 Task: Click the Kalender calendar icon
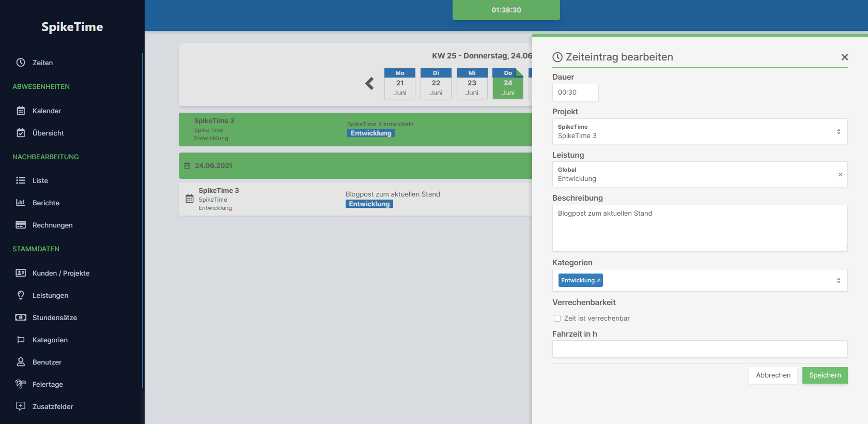pyautogui.click(x=21, y=111)
